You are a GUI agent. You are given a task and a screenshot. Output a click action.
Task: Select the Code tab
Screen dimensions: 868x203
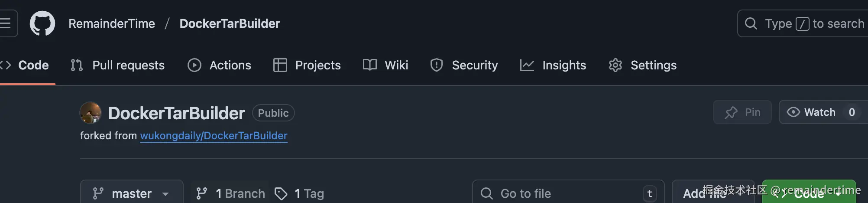pyautogui.click(x=25, y=65)
